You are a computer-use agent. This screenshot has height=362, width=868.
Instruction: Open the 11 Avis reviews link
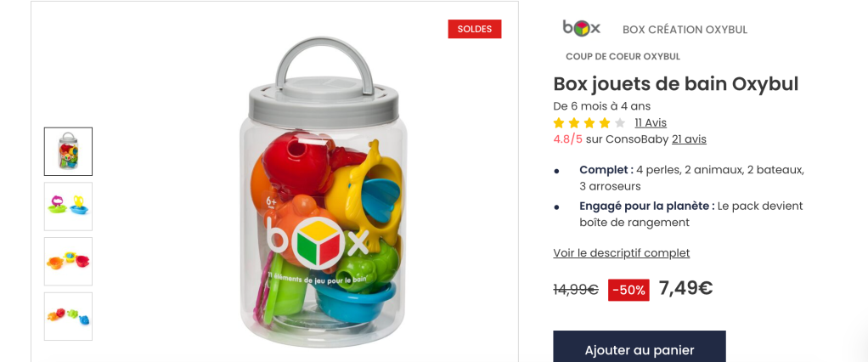point(651,123)
